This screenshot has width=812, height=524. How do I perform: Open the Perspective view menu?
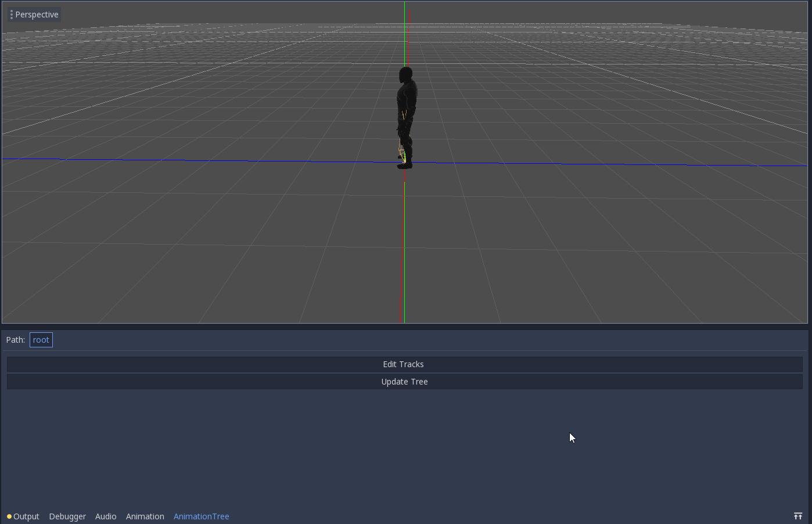(37, 14)
